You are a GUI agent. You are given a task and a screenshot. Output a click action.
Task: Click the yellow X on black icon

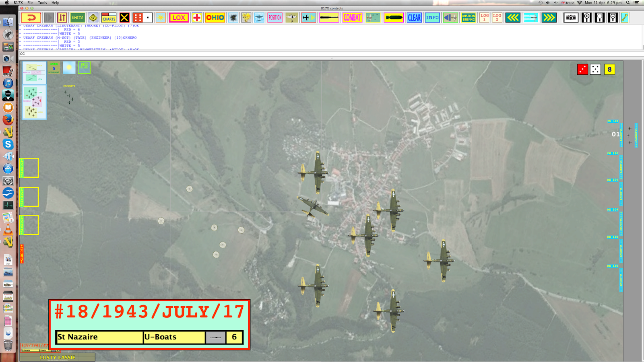124,18
